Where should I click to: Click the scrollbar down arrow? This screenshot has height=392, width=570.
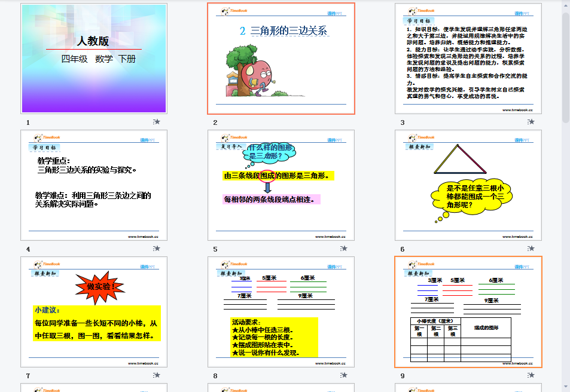[x=566, y=387]
